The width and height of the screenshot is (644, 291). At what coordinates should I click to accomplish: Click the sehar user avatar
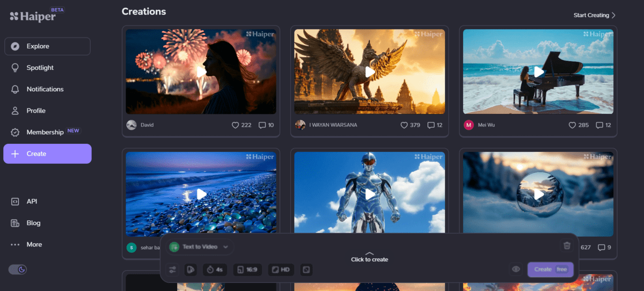tap(131, 248)
